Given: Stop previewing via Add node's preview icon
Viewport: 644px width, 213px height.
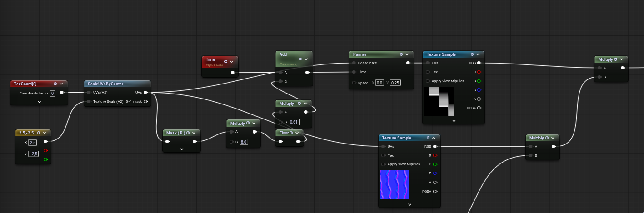Looking at the screenshot, I should (300, 59).
